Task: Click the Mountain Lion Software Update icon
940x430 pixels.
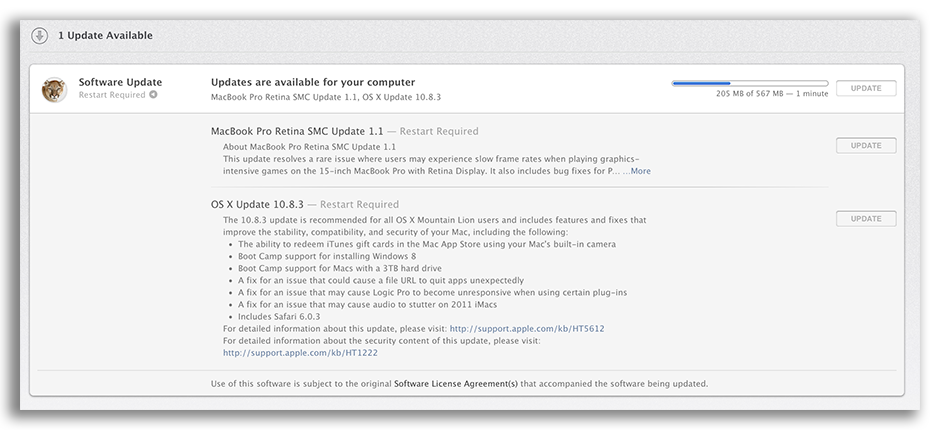Action: click(x=54, y=89)
